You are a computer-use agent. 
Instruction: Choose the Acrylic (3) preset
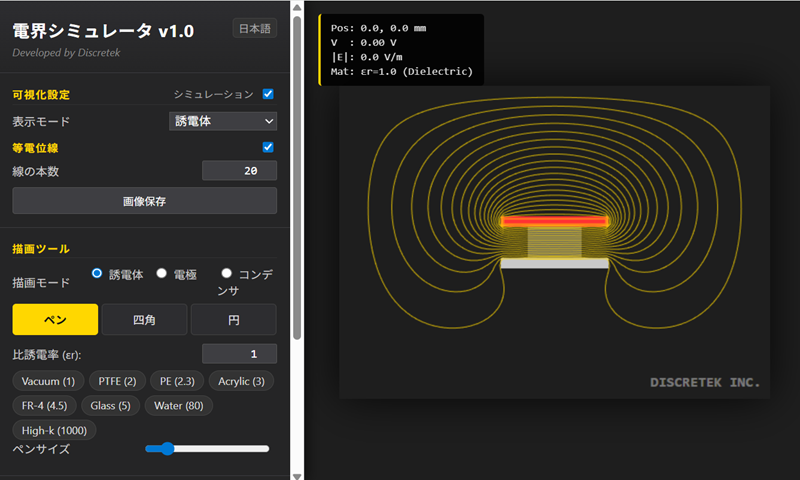tap(243, 381)
